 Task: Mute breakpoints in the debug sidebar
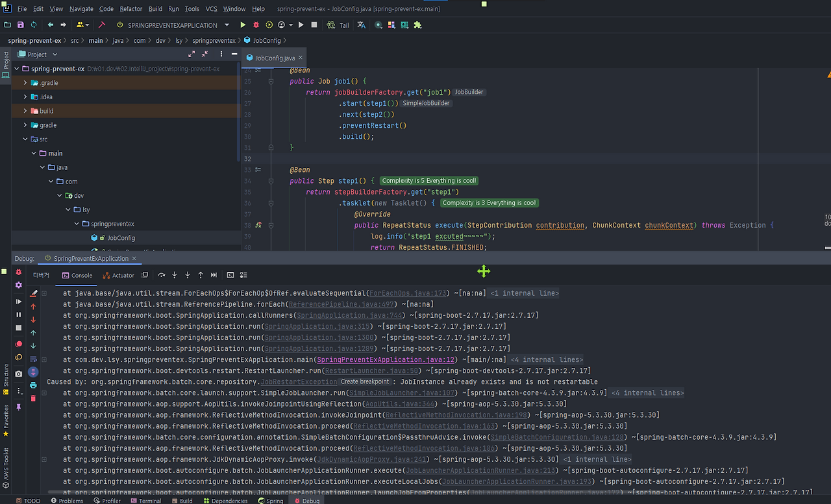coord(19,355)
